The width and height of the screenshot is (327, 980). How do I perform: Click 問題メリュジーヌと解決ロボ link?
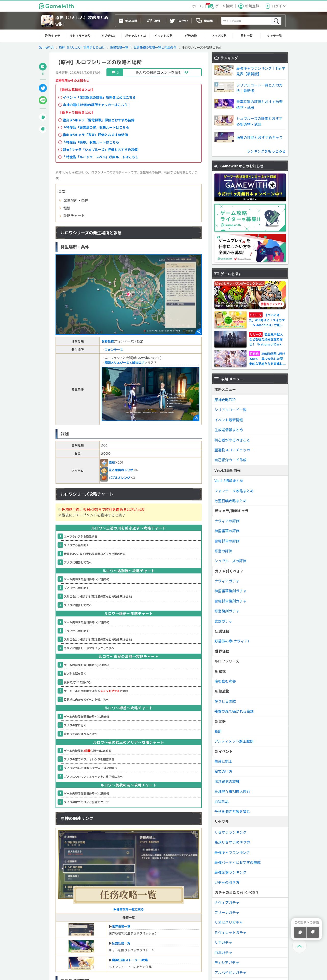click(125, 363)
